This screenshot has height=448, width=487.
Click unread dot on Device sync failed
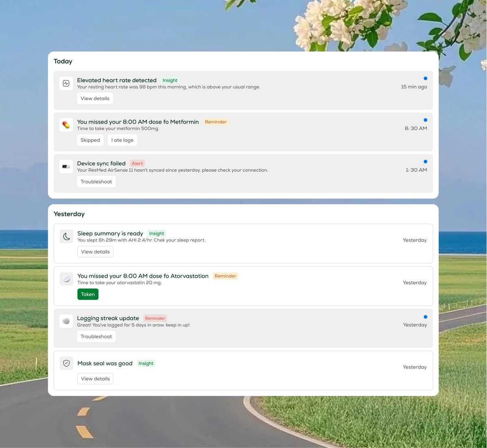coord(425,162)
